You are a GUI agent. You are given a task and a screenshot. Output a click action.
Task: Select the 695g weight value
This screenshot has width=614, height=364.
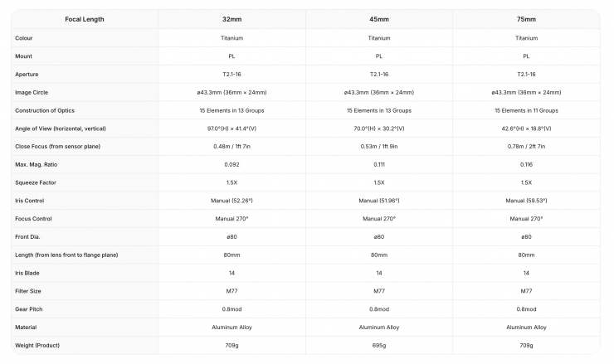[378, 345]
